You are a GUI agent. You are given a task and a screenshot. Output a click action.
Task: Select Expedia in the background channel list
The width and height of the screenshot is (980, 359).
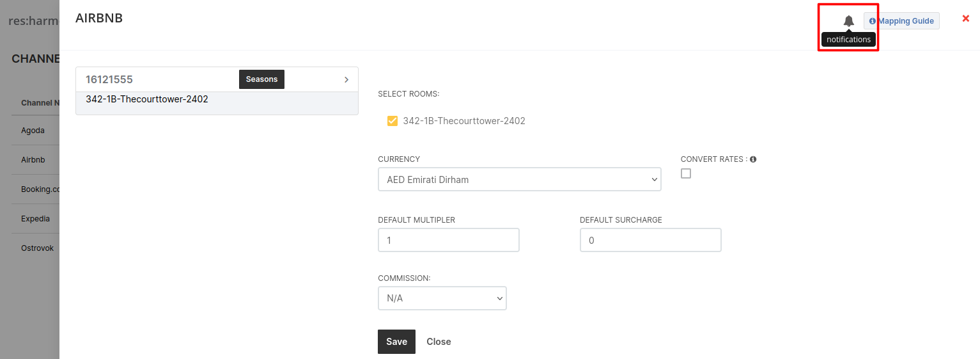(35, 218)
